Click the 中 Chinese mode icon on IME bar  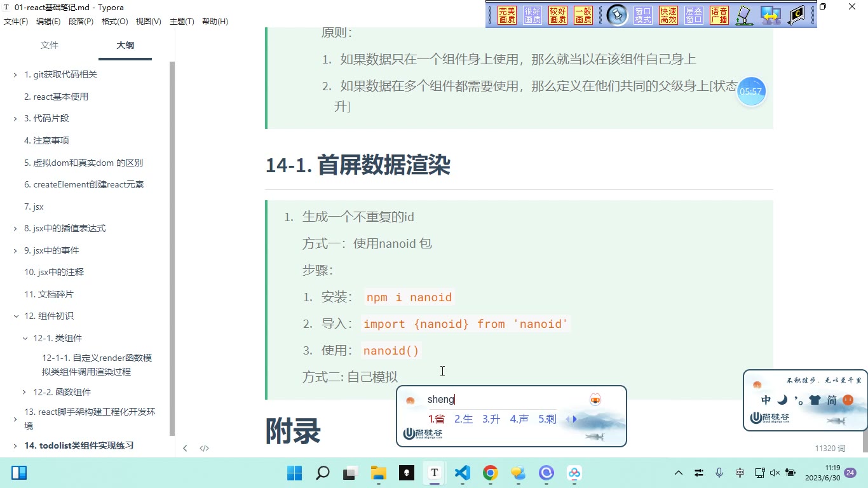(x=766, y=400)
